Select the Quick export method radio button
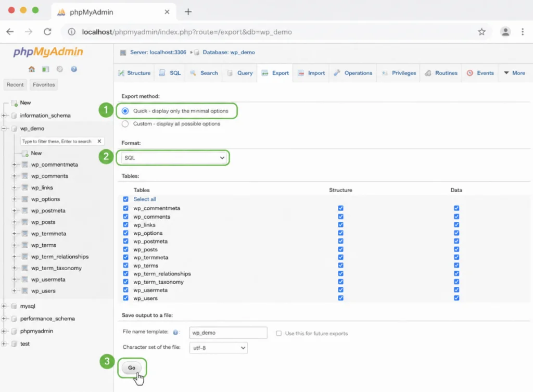533x392 pixels. tap(125, 111)
